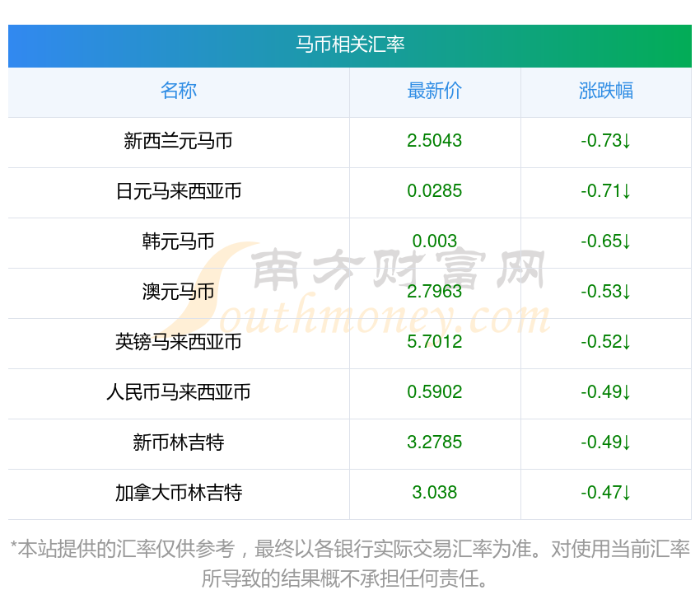Click the change value -0.65↓

(606, 241)
